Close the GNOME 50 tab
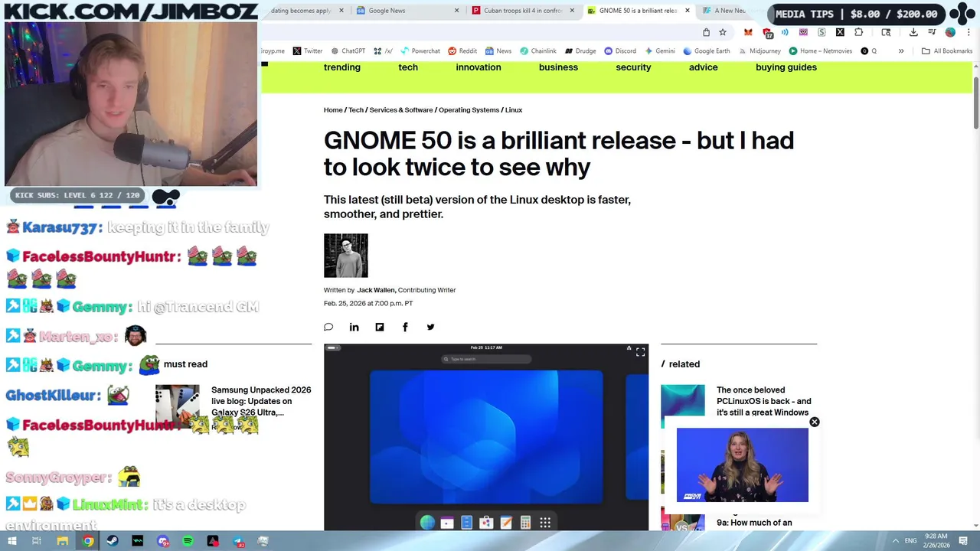 (687, 11)
